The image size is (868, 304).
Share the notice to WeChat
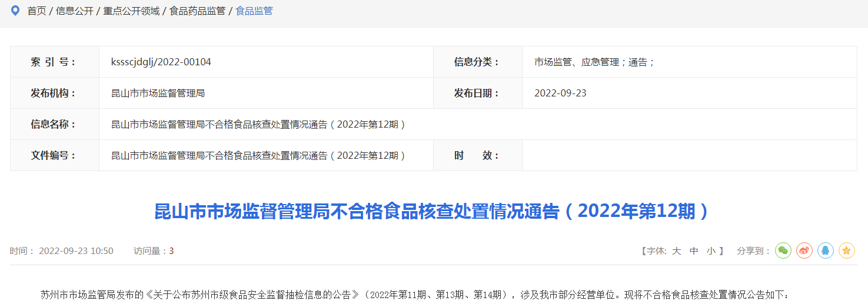click(x=783, y=250)
